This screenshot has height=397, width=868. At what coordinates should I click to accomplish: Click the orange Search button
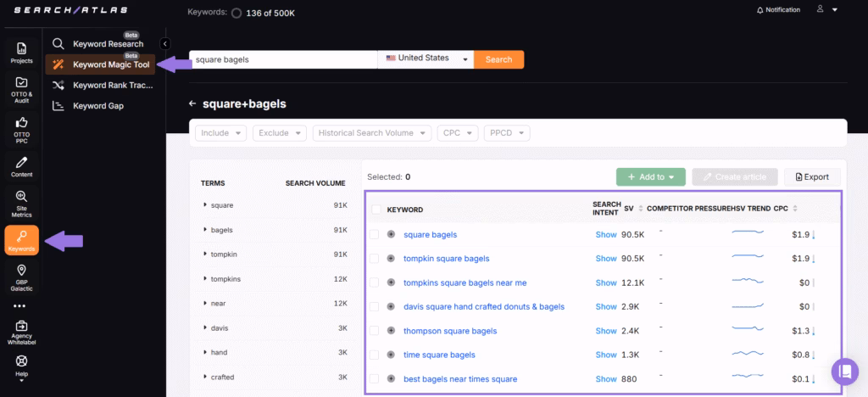[x=498, y=59]
